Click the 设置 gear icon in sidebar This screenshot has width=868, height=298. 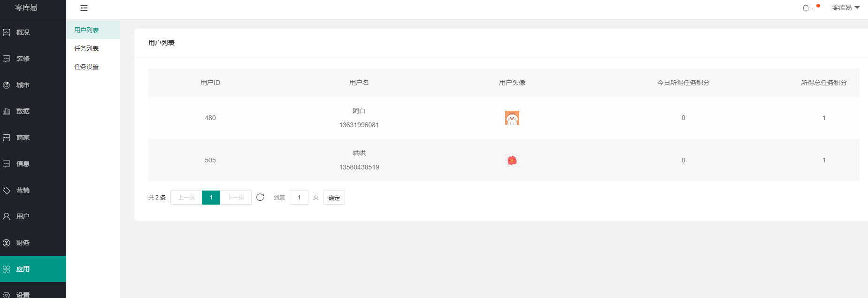(7, 295)
